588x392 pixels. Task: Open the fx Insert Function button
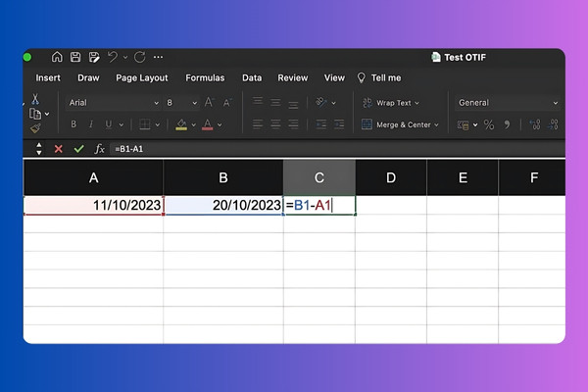pyautogui.click(x=99, y=149)
